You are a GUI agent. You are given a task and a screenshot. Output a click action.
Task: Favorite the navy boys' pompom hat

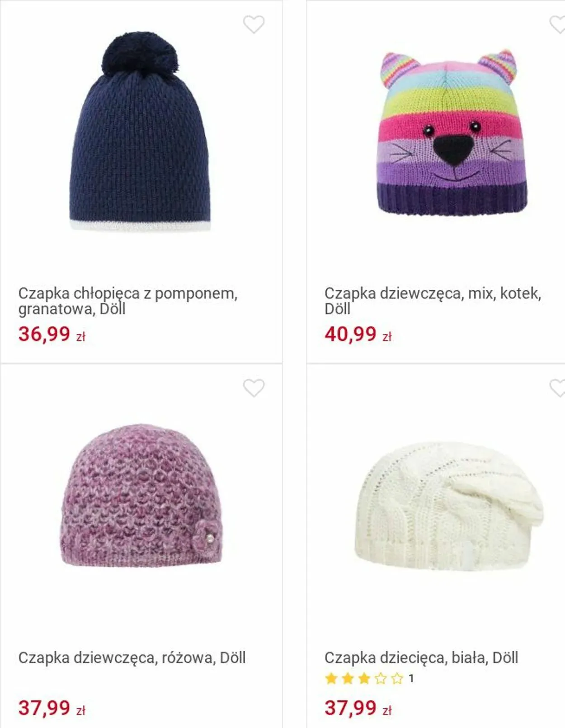(x=254, y=24)
